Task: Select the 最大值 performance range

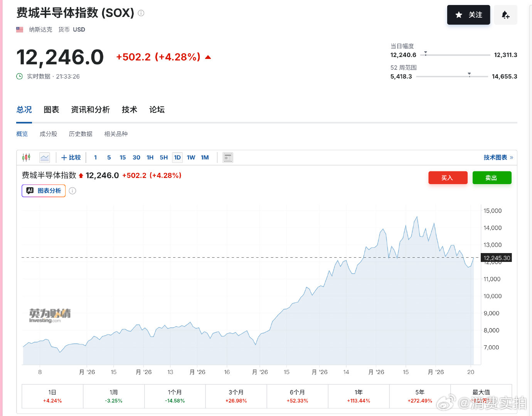Action: [481, 396]
